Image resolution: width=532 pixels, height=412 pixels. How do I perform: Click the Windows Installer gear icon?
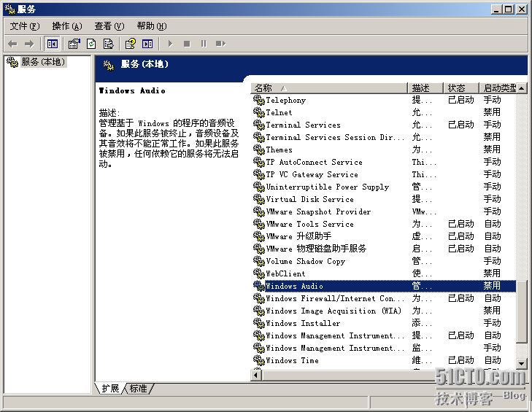click(259, 323)
